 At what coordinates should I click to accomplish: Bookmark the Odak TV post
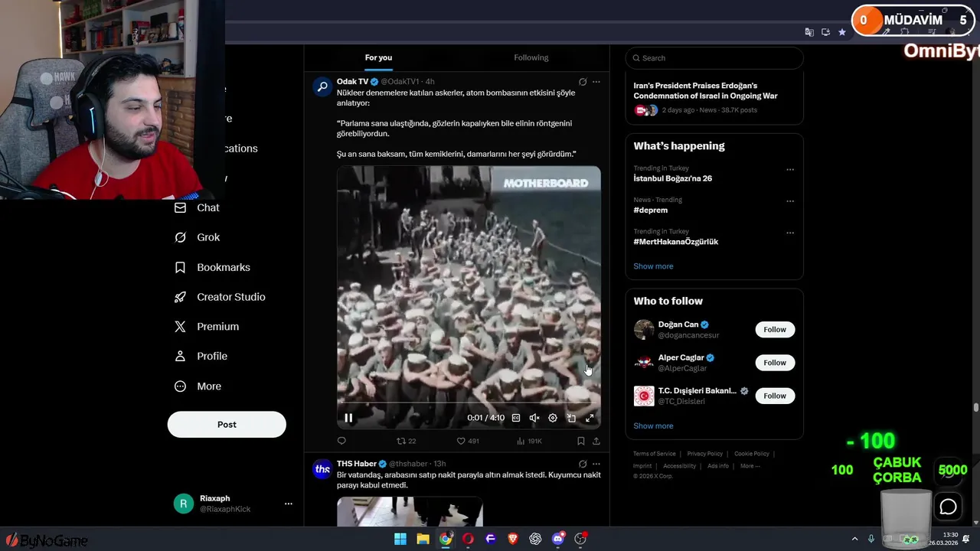tap(580, 441)
